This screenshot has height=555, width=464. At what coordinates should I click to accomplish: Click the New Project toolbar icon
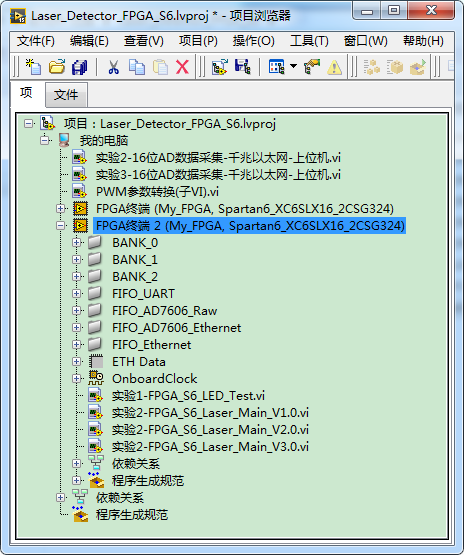click(33, 67)
